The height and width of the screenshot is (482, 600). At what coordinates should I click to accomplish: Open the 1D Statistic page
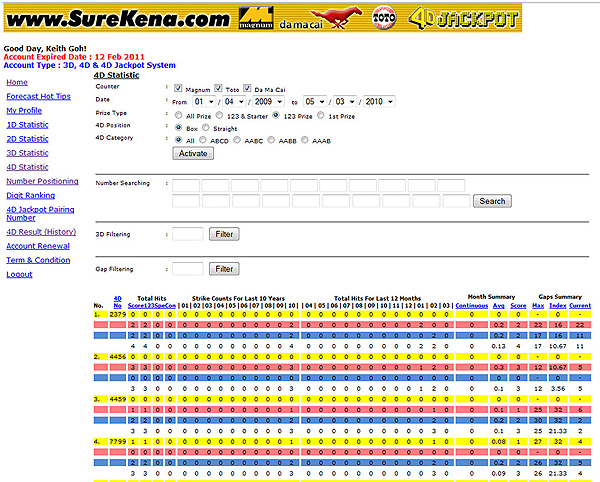(28, 125)
